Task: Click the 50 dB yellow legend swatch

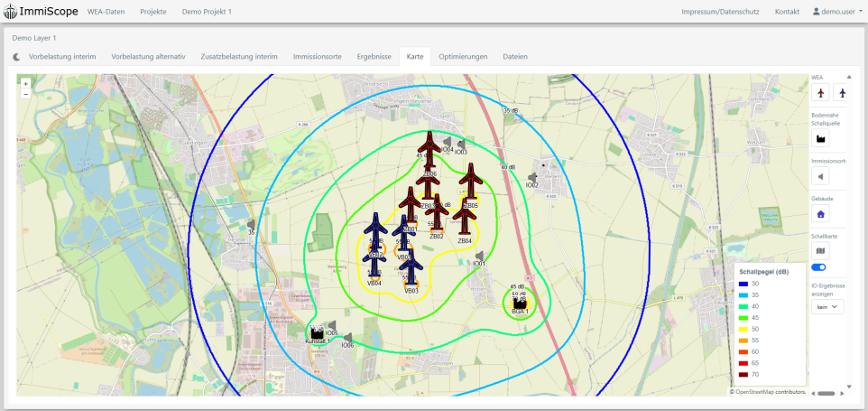Action: pyautogui.click(x=743, y=330)
